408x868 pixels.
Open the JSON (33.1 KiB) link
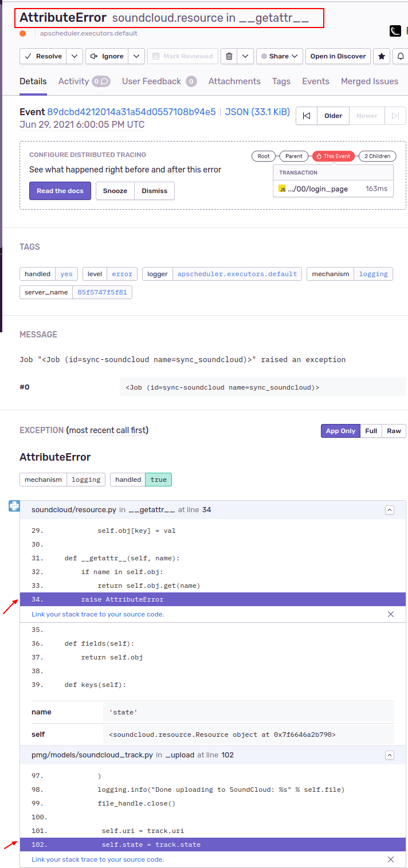257,112
